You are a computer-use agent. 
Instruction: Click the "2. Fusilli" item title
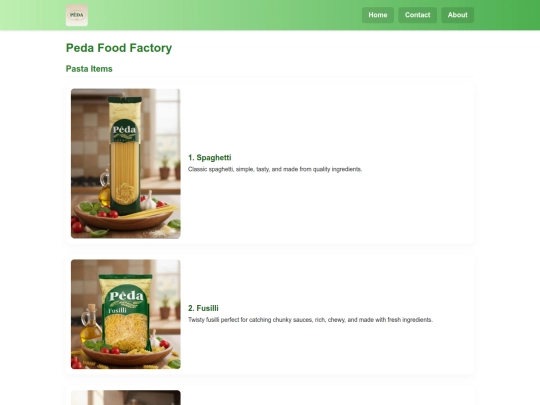click(203, 308)
